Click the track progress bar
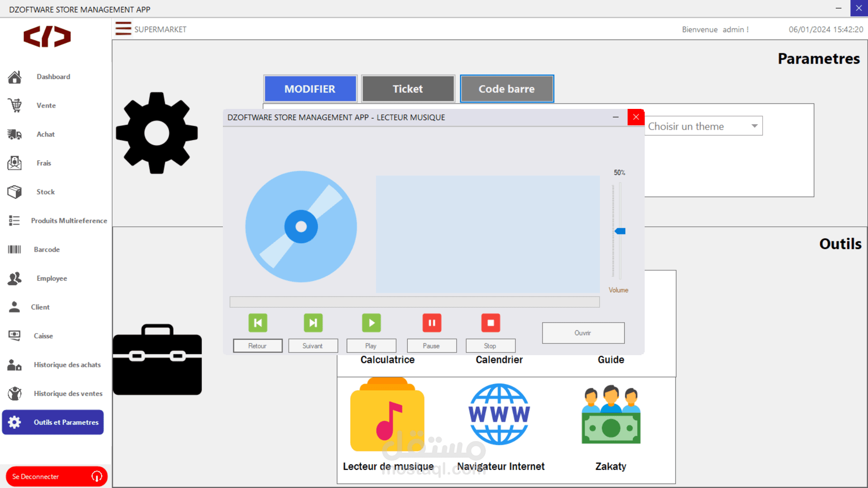 pos(414,302)
